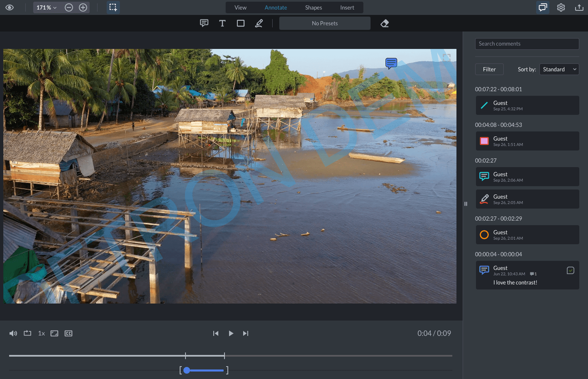Open the comments panel icon

pos(542,7)
